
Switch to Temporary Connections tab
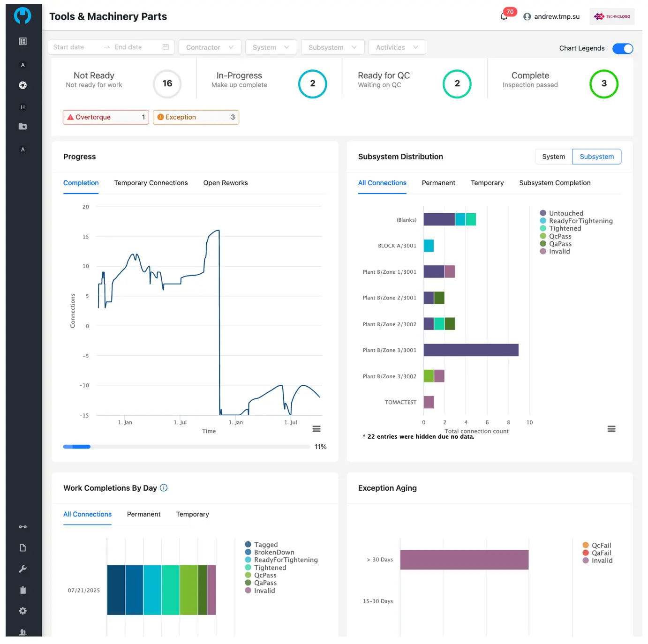(x=151, y=183)
